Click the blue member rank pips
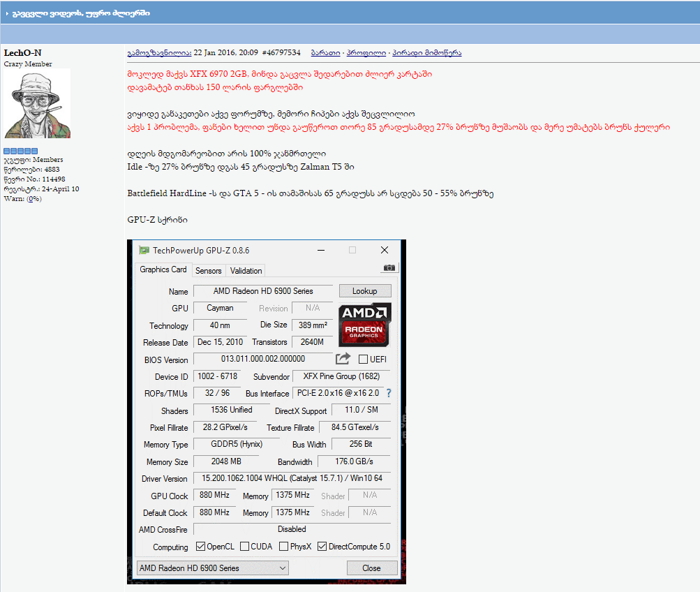Image resolution: width=700 pixels, height=592 pixels. [x=20, y=151]
